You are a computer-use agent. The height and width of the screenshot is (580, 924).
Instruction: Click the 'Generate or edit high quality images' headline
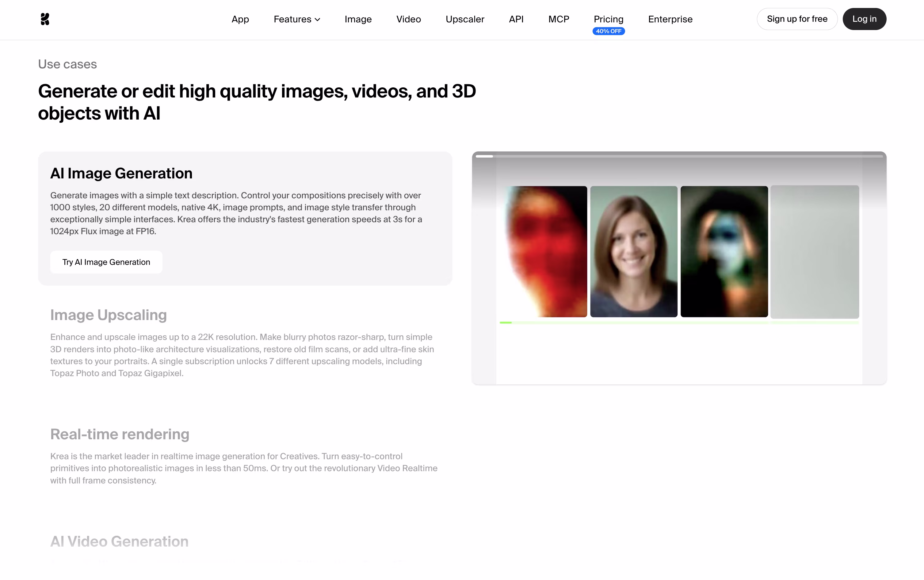pyautogui.click(x=257, y=102)
